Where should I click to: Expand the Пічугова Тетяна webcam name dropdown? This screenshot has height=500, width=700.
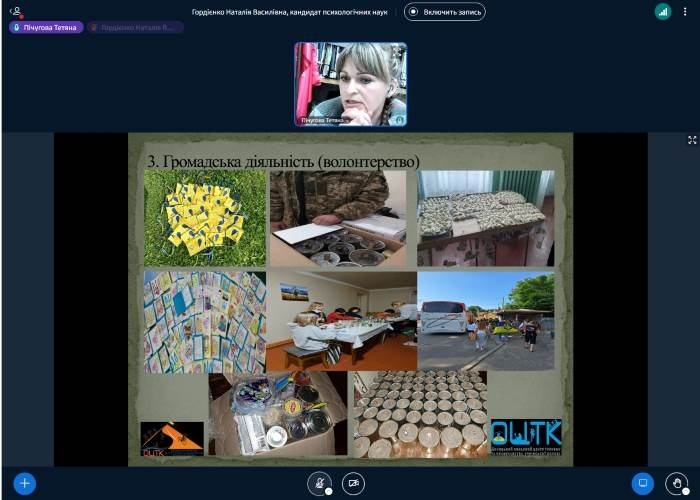point(322,120)
